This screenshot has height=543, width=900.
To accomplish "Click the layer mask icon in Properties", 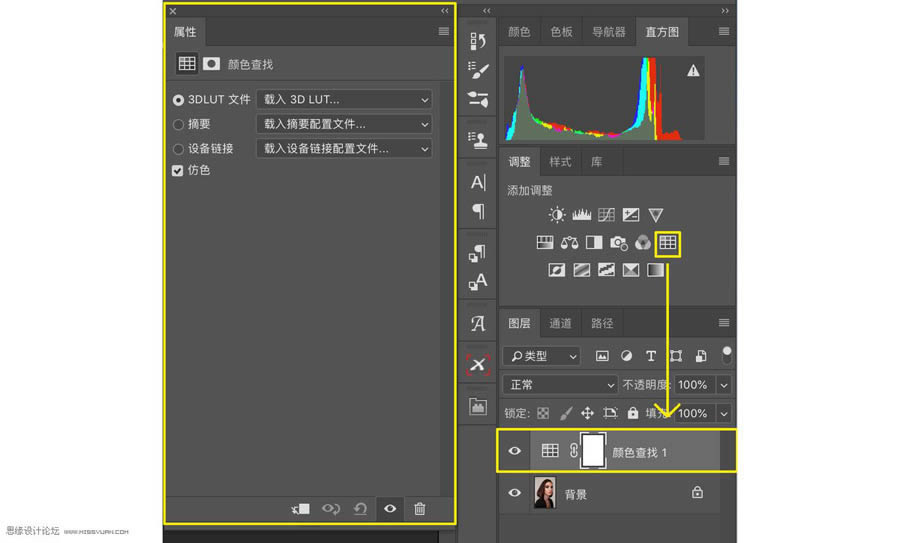I will tap(211, 64).
